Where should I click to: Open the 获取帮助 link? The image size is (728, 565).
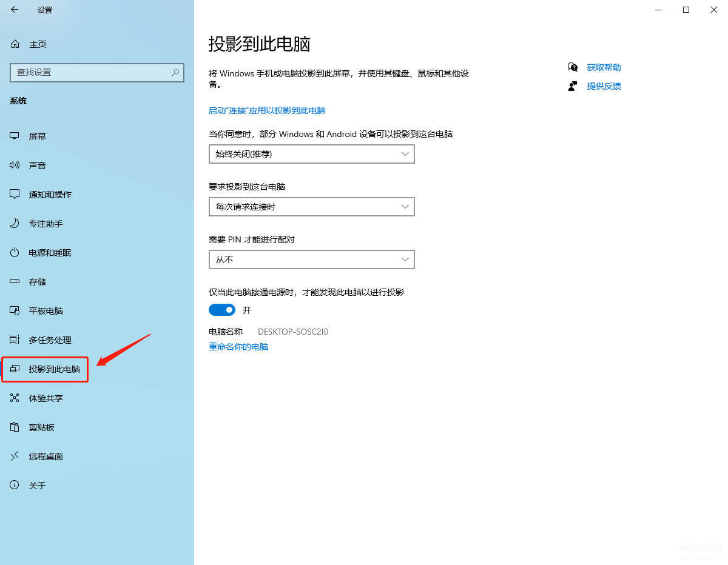pyautogui.click(x=604, y=67)
